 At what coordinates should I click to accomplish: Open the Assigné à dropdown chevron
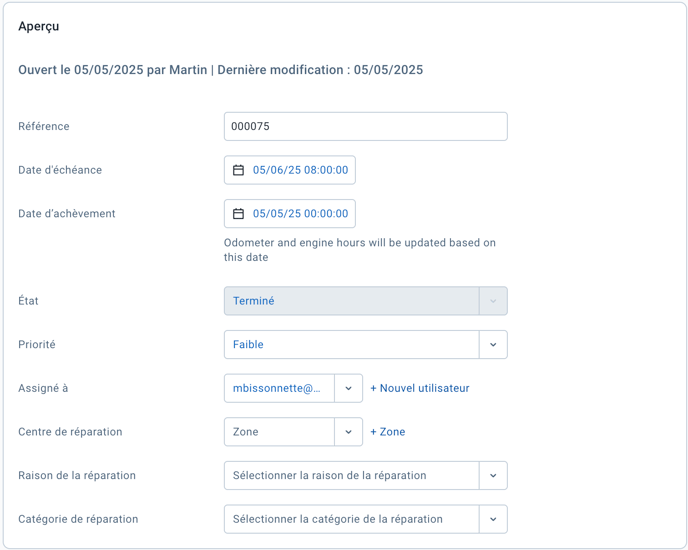(x=348, y=388)
